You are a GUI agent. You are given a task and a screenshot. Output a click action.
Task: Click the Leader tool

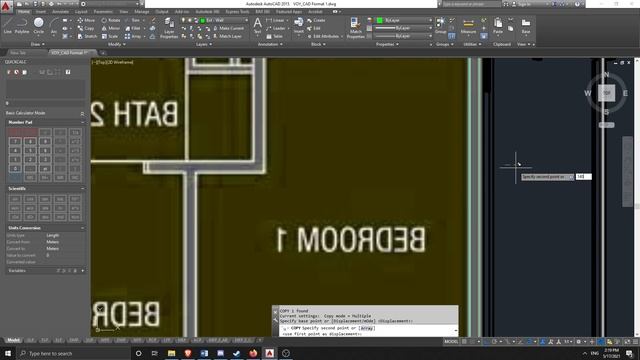click(x=276, y=28)
